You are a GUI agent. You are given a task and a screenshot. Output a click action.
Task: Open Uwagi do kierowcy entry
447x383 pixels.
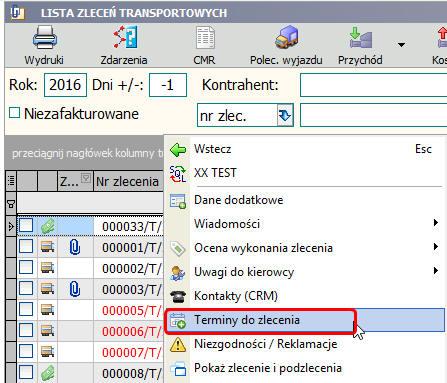[244, 272]
